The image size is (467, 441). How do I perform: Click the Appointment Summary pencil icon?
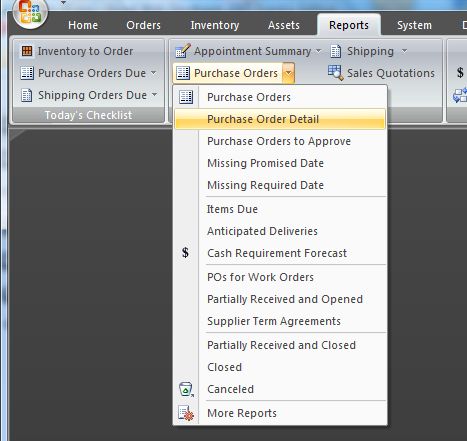pyautogui.click(x=183, y=51)
